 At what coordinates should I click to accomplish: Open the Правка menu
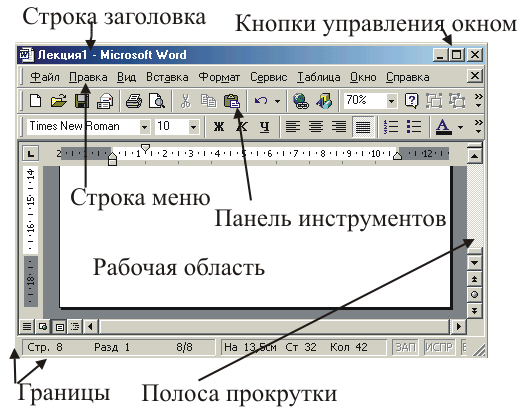point(88,78)
